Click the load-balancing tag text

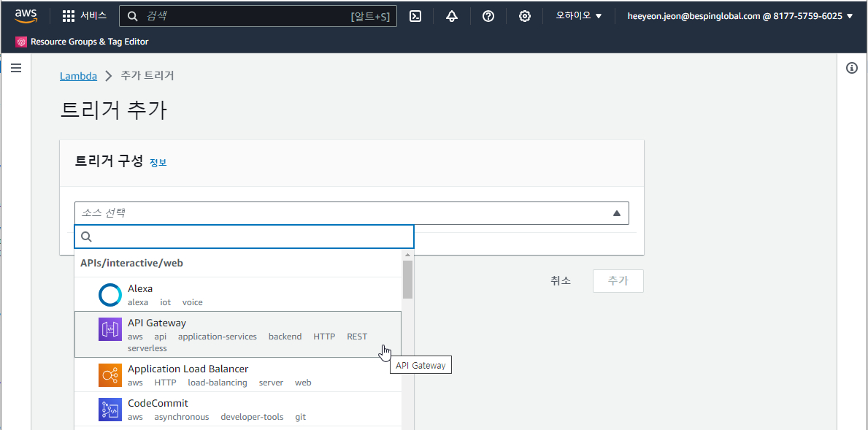tap(218, 383)
